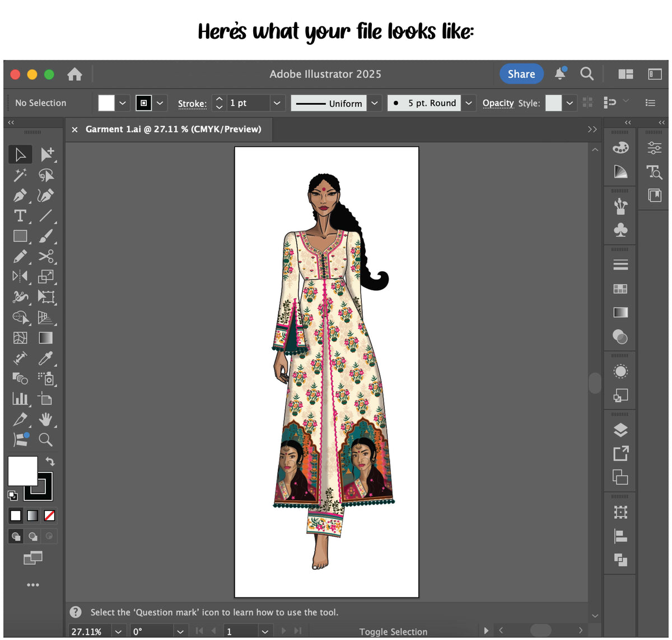This screenshot has width=672, height=640.
Task: Select the Curvature tool
Action: pos(46,196)
